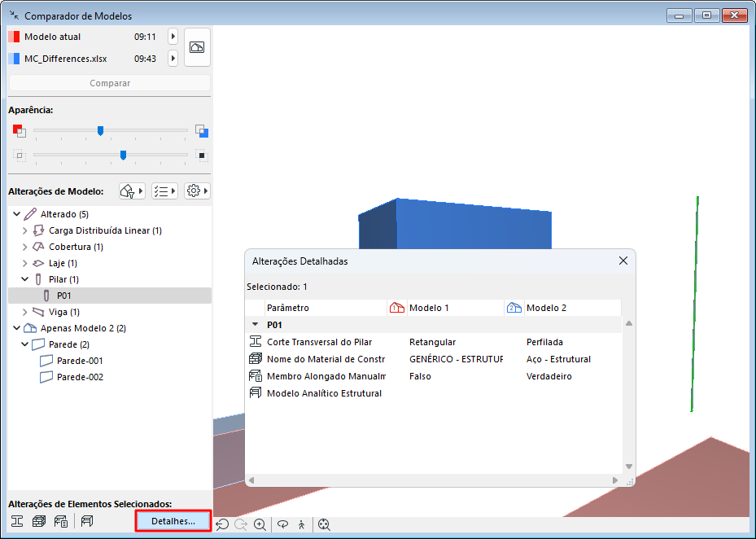The width and height of the screenshot is (756, 539).
Task: Click the Verdadeiro value cell
Action: pos(548,376)
